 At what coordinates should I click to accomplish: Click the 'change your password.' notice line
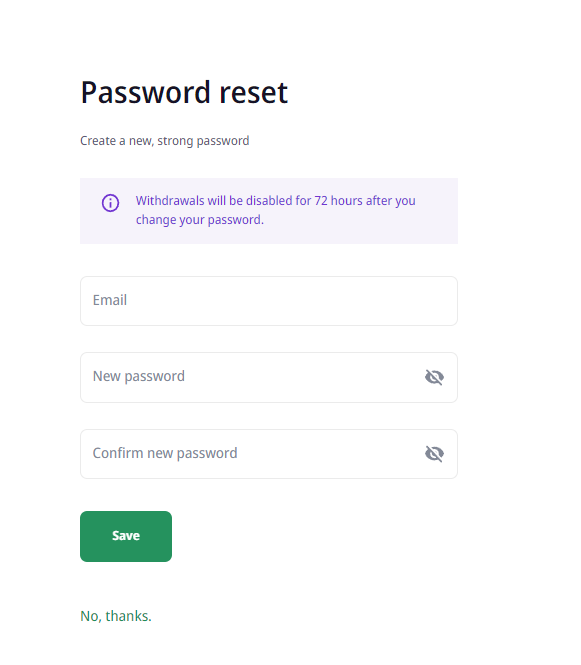pos(200,220)
